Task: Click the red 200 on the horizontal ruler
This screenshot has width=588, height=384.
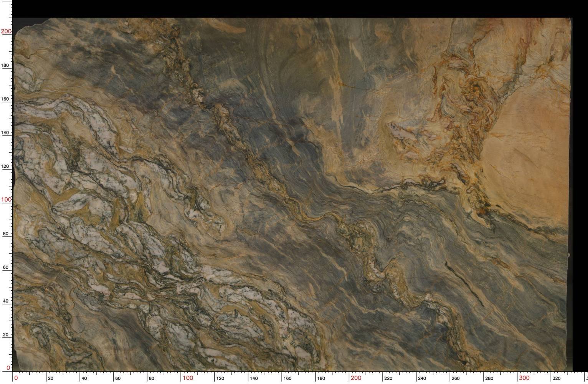Action: click(x=356, y=378)
